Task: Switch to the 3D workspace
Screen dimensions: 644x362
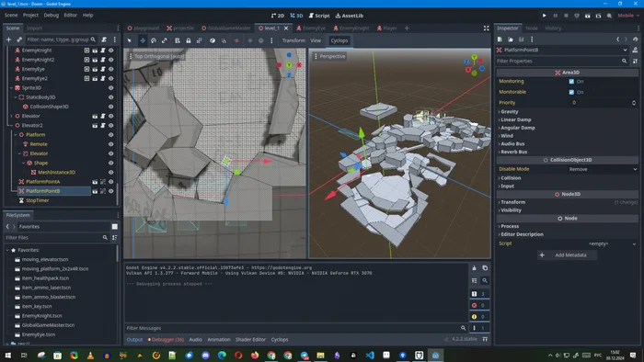Action: click(296, 16)
